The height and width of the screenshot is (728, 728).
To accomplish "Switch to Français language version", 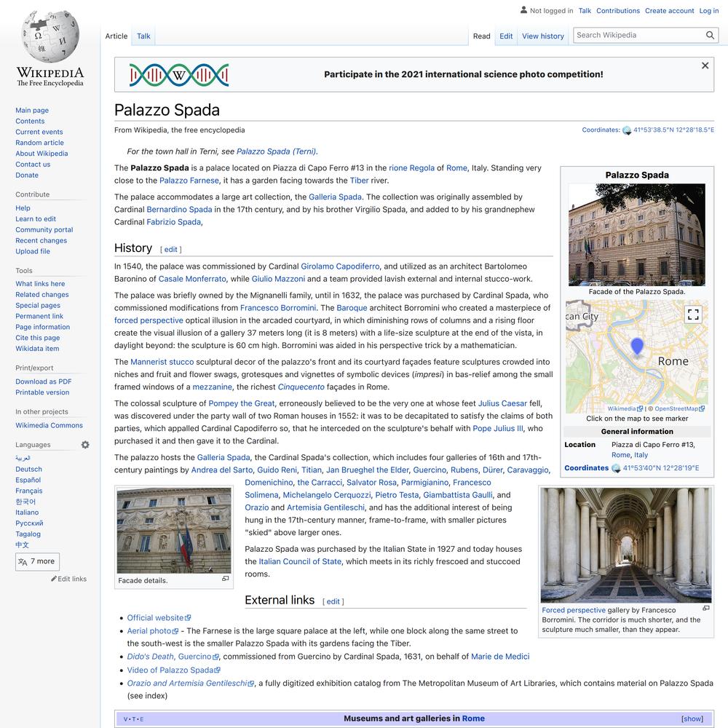I will (29, 491).
